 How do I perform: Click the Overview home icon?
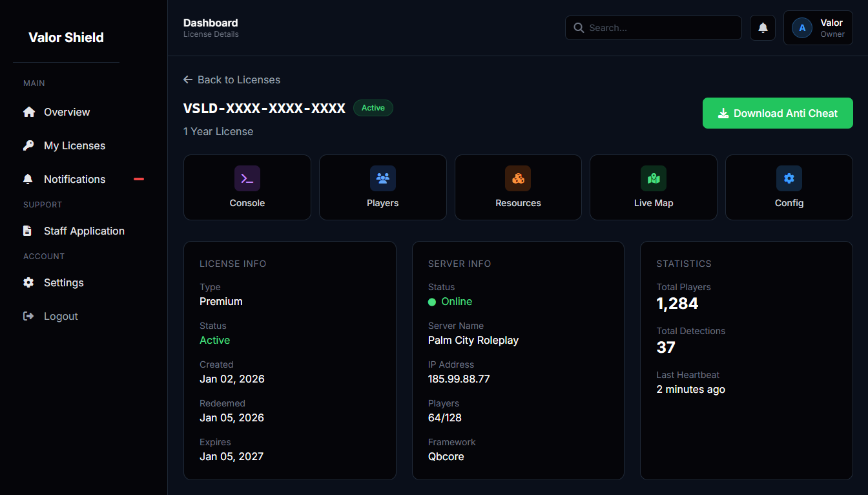29,111
